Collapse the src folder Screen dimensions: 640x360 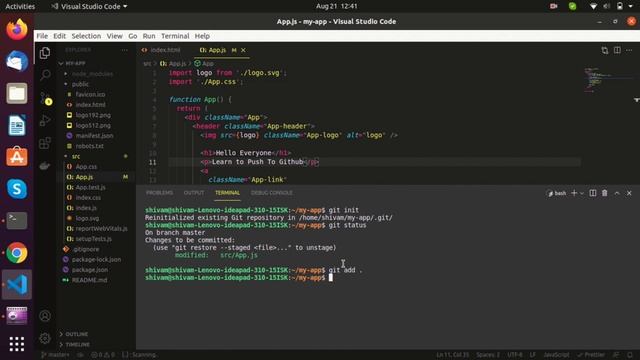pos(76,156)
